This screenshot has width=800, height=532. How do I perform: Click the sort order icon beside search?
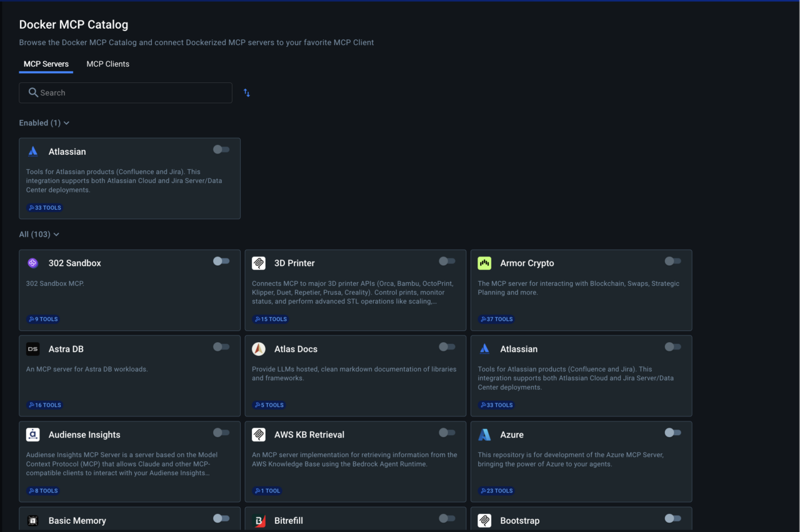point(246,92)
